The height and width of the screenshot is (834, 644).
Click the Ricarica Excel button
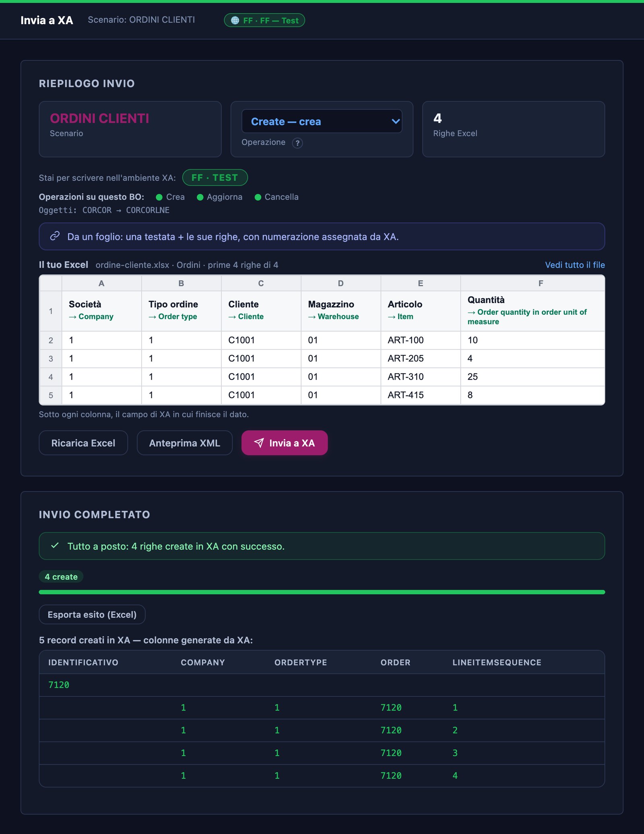click(x=83, y=443)
